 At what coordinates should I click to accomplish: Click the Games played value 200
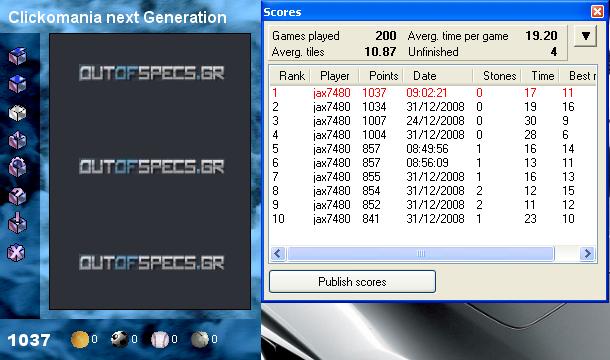pos(386,36)
